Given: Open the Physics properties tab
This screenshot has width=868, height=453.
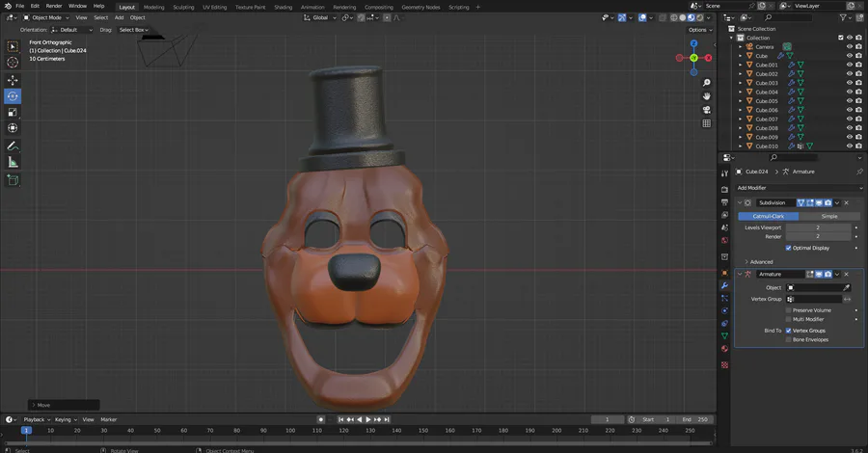Looking at the screenshot, I should point(724,311).
